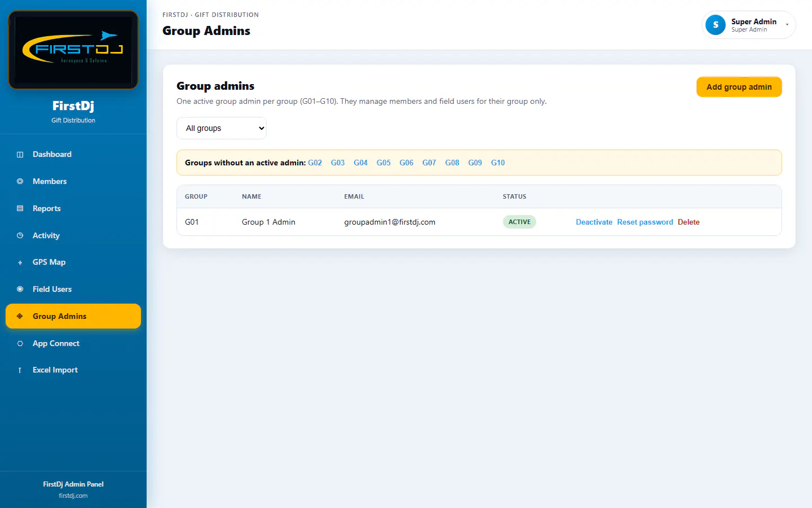Click the FirstDj Aerospace logo image

pos(73,50)
